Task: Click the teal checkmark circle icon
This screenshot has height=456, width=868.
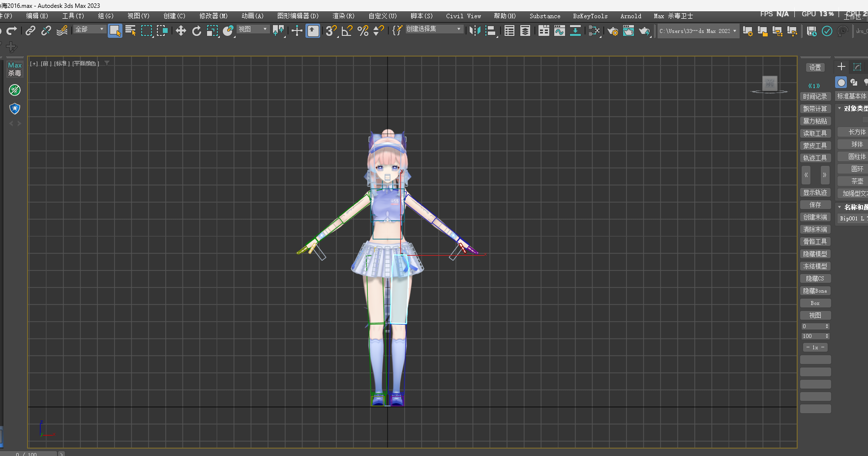Action: (827, 31)
